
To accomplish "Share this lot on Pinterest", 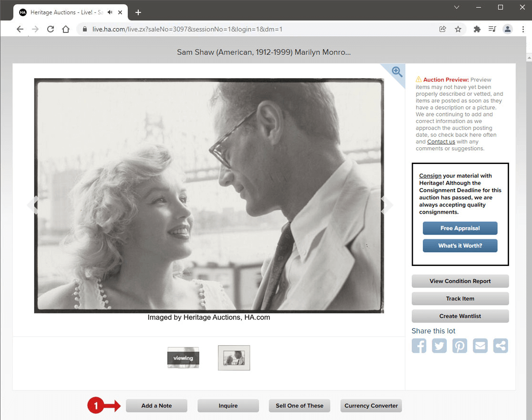I will [x=460, y=346].
